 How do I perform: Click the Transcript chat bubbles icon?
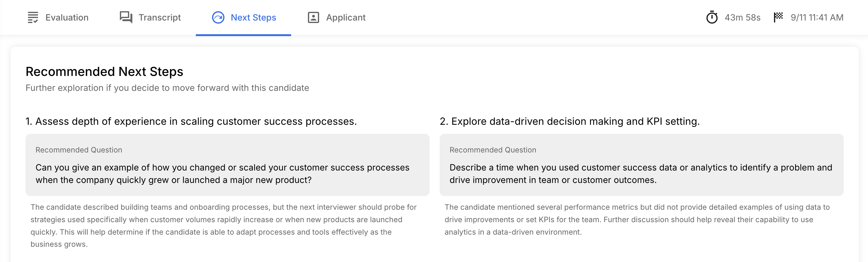(126, 17)
